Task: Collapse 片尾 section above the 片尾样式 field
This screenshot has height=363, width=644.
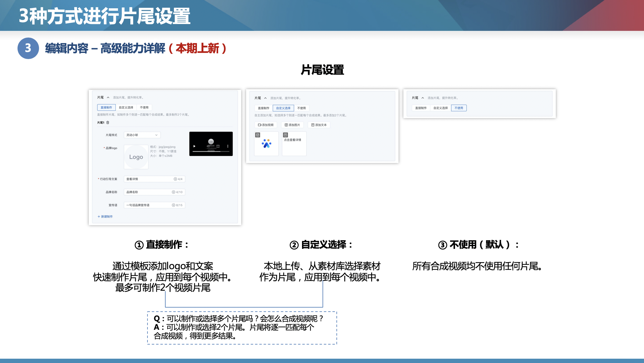Action: pyautogui.click(x=108, y=98)
